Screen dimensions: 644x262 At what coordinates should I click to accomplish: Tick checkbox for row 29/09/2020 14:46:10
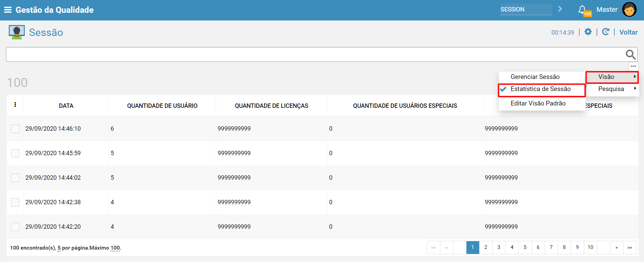click(x=15, y=129)
